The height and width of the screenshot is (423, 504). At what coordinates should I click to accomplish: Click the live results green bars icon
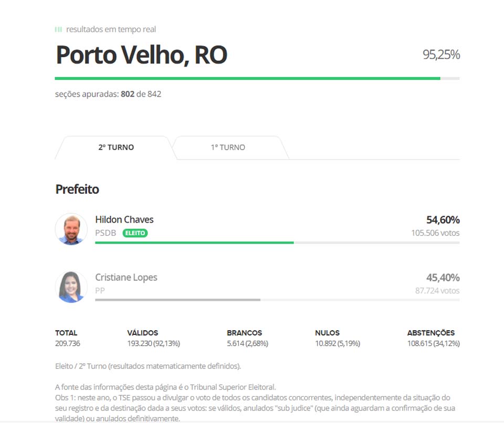point(58,29)
